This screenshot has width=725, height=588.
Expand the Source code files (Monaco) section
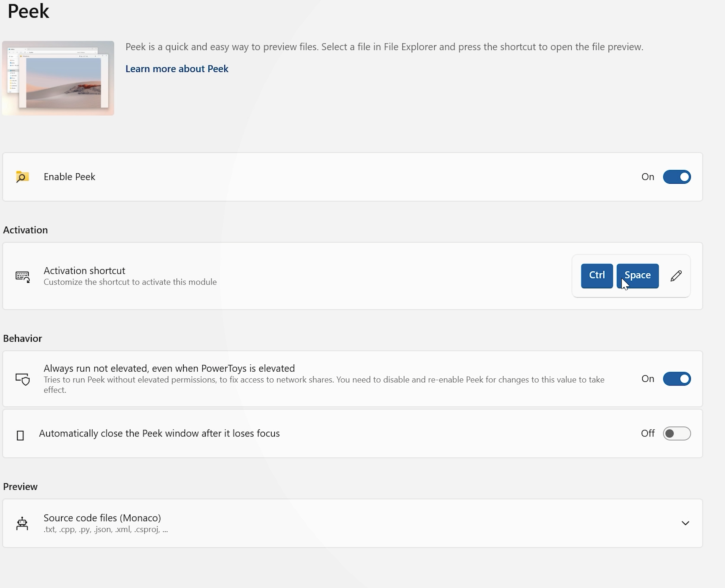pos(685,523)
